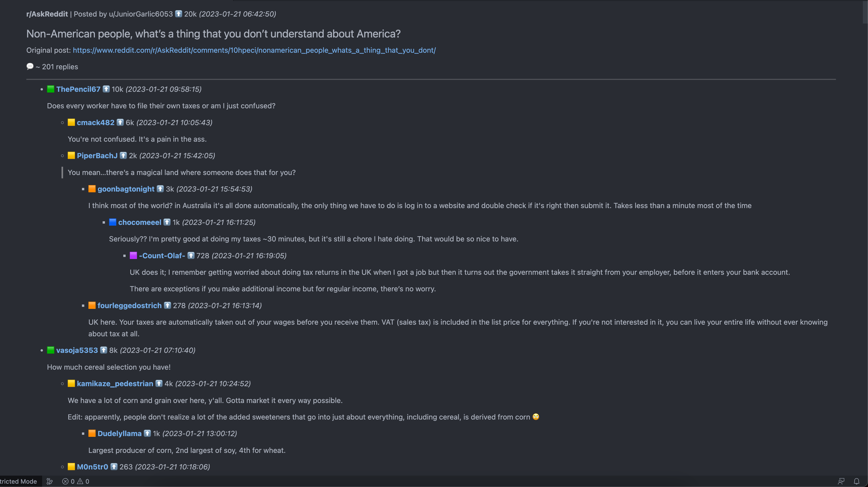Click the feedback person icon in status bar
The image size is (868, 487).
coord(841,481)
